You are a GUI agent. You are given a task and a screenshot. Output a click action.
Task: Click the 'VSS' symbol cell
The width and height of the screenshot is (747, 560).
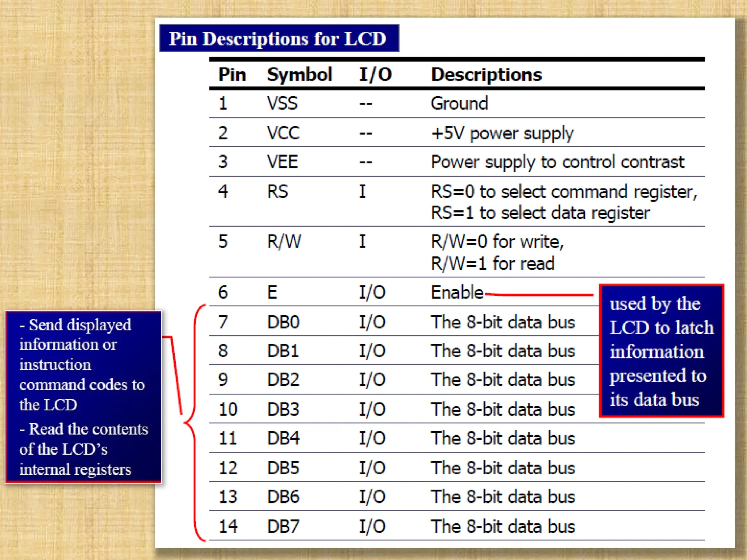282,103
